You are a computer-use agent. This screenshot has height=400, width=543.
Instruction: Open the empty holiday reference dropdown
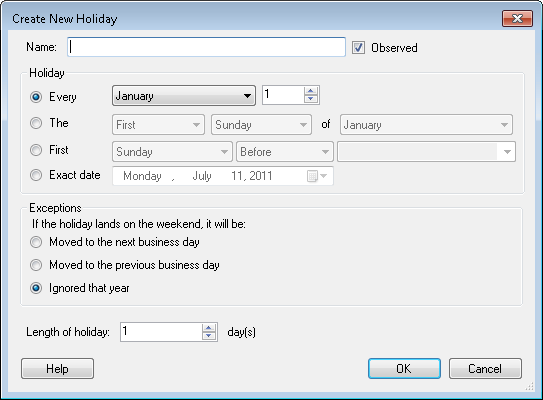pos(427,152)
